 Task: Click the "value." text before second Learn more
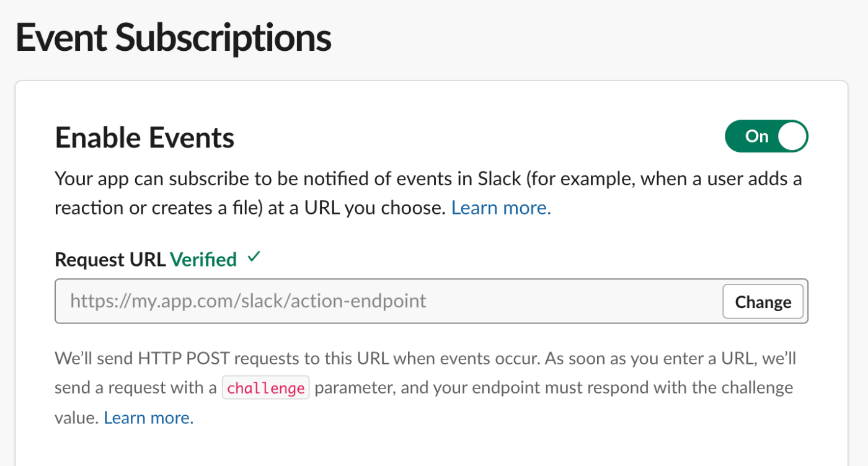(76, 418)
